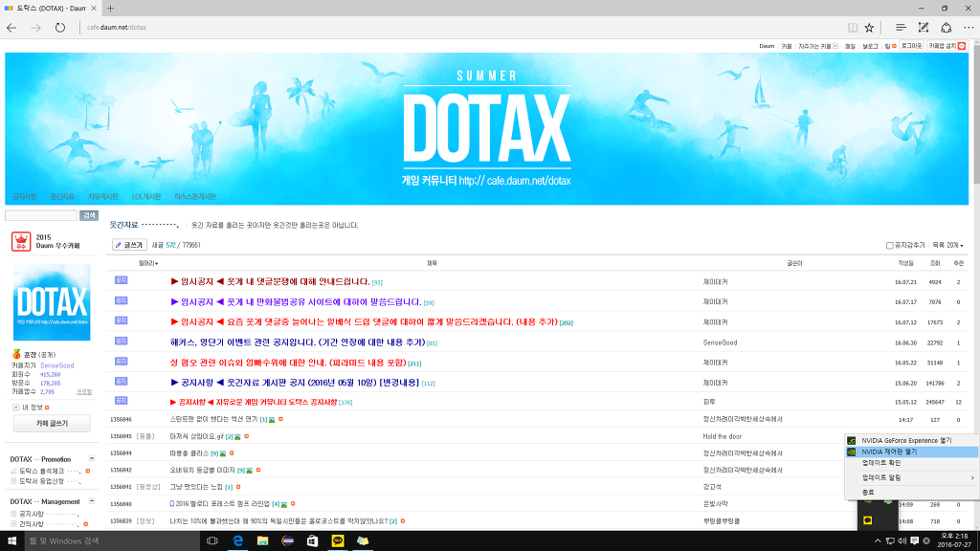Open the Windows Start button
This screenshot has width=980, height=551.
pos(11,541)
